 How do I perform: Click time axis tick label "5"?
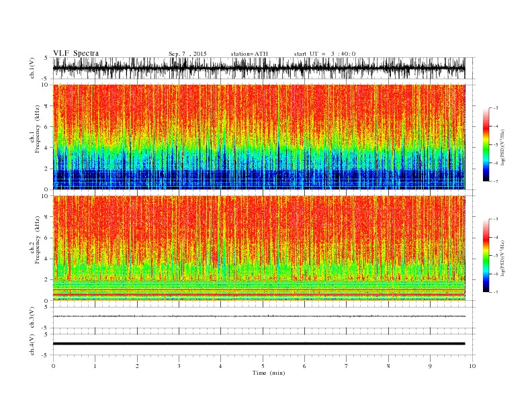[263, 366]
